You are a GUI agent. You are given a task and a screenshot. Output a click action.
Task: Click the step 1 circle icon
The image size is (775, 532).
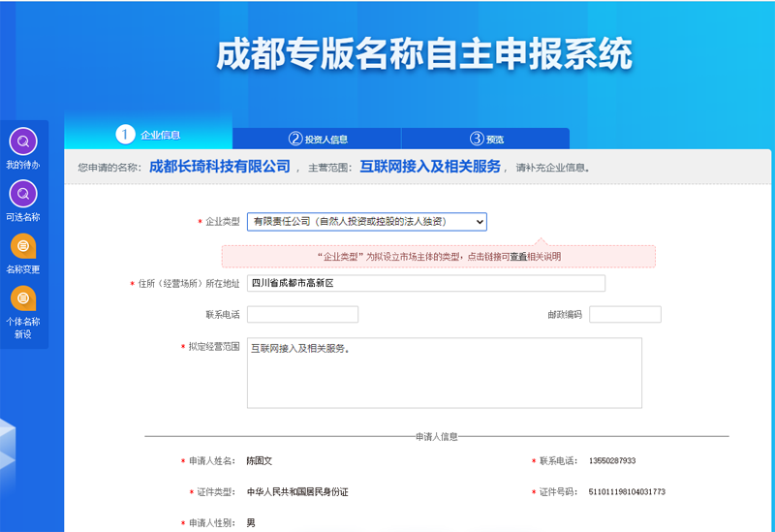(125, 135)
